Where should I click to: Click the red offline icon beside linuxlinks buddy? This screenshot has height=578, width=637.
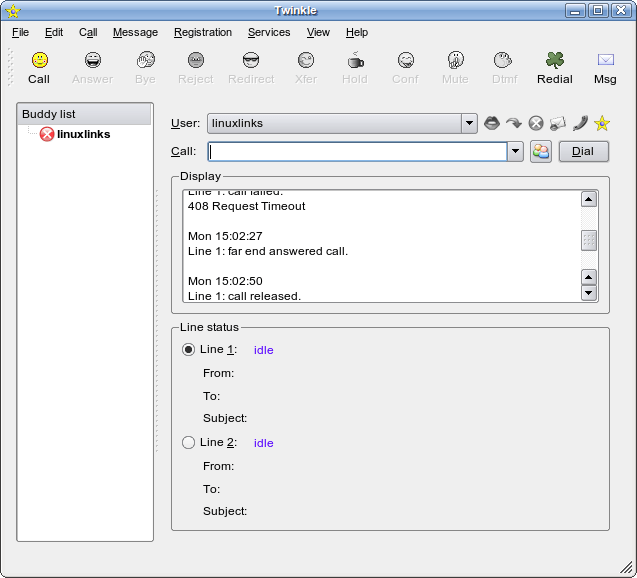point(47,134)
